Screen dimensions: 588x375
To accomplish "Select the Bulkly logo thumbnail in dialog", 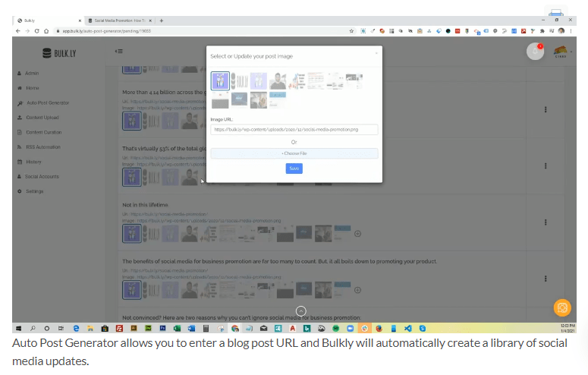I will coord(239,81).
